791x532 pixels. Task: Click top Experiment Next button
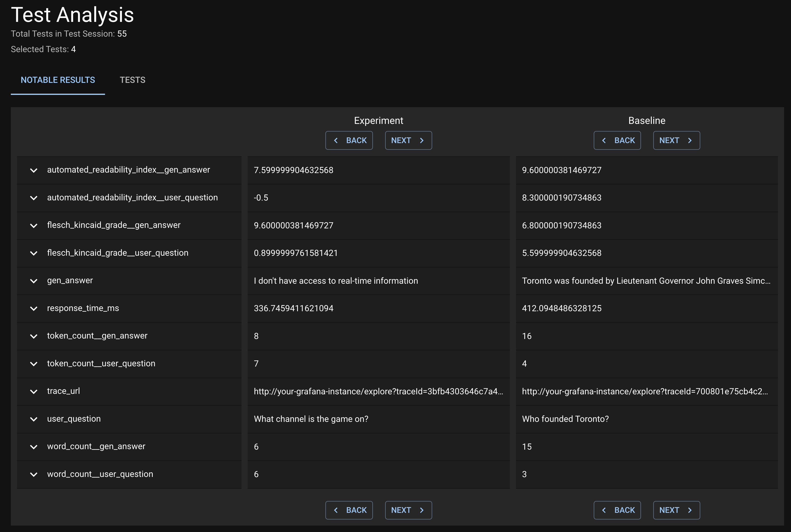pos(408,140)
